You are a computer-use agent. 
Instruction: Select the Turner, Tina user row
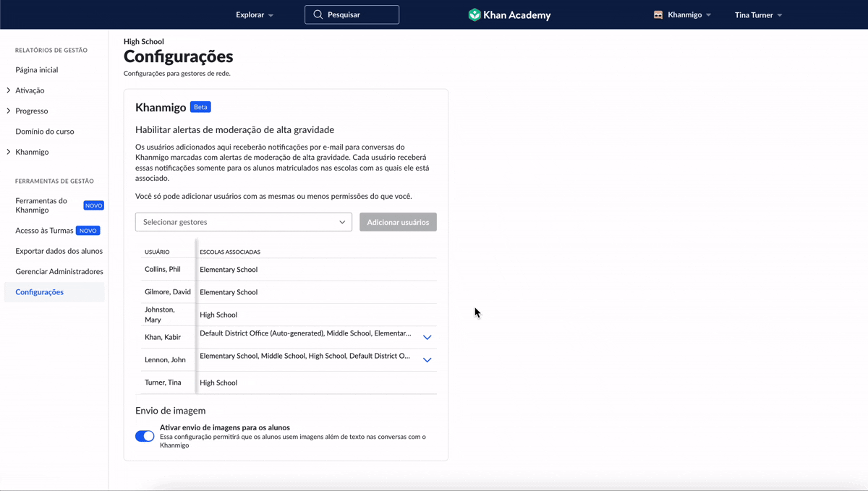[x=289, y=383]
